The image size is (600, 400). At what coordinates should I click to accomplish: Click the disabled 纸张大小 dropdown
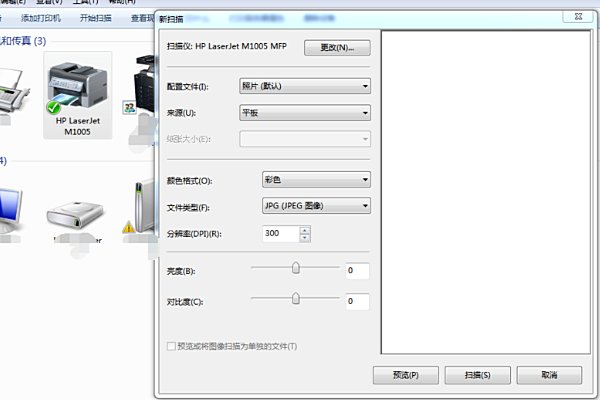[x=305, y=139]
